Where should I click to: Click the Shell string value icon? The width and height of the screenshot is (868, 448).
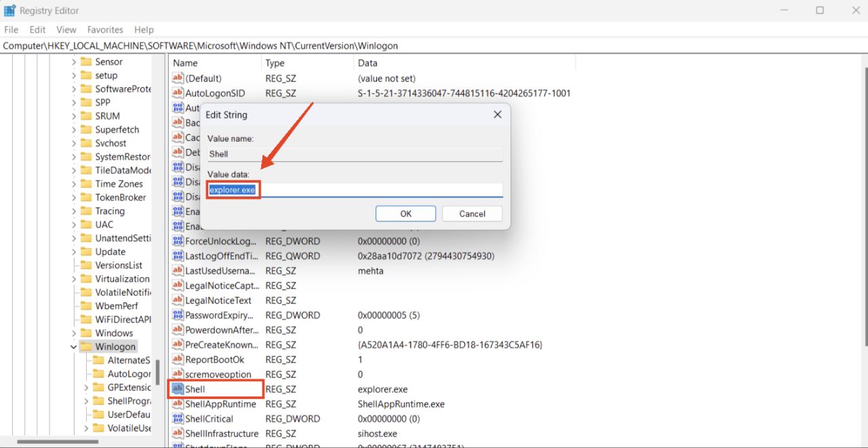click(x=178, y=390)
